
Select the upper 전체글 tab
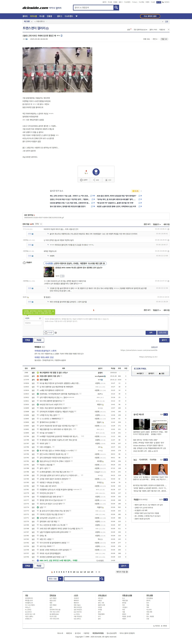(x=28, y=340)
